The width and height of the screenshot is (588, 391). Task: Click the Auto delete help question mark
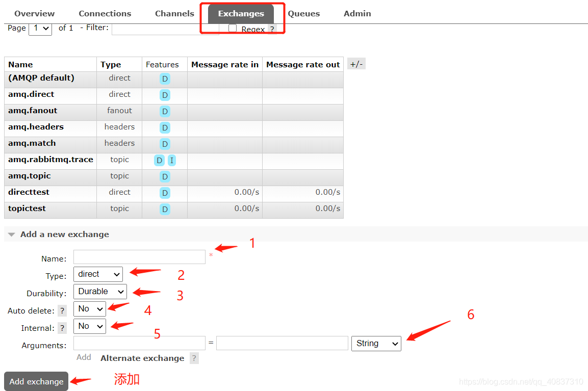coord(62,311)
